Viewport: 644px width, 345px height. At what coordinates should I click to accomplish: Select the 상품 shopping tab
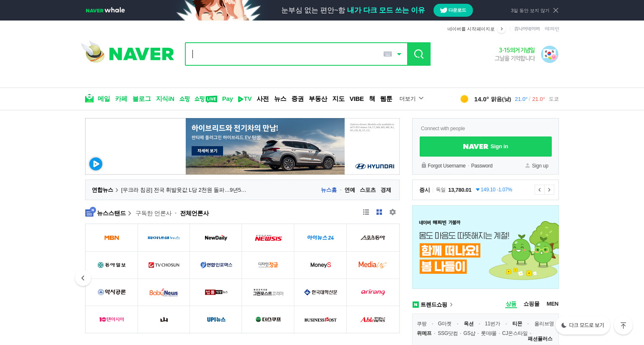[x=511, y=304]
